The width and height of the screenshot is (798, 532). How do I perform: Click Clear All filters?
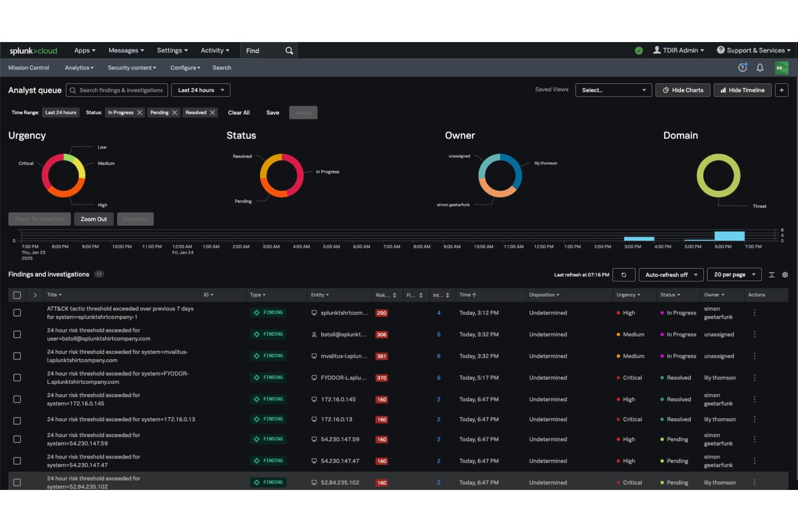pos(239,113)
